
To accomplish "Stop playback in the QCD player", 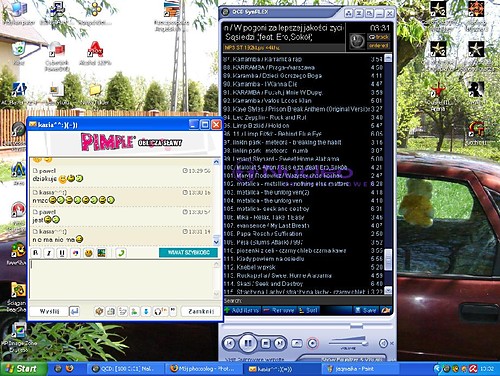I will pyautogui.click(x=265, y=343).
